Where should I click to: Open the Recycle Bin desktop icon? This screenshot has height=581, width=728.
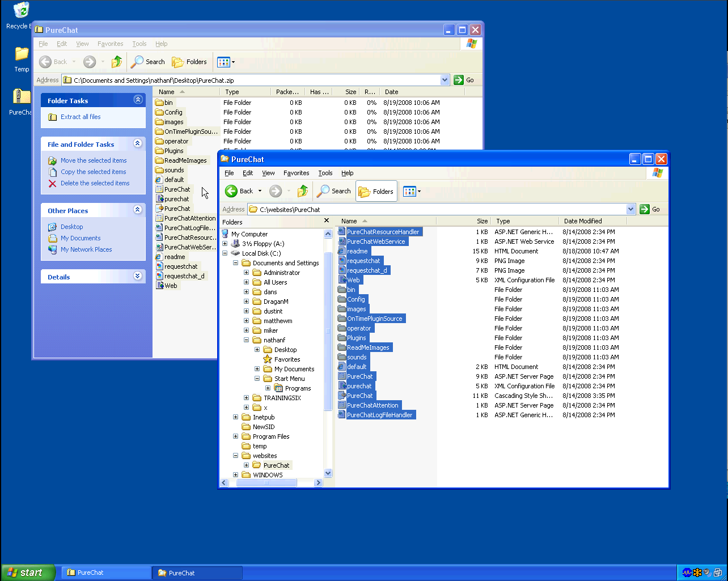pyautogui.click(x=20, y=11)
